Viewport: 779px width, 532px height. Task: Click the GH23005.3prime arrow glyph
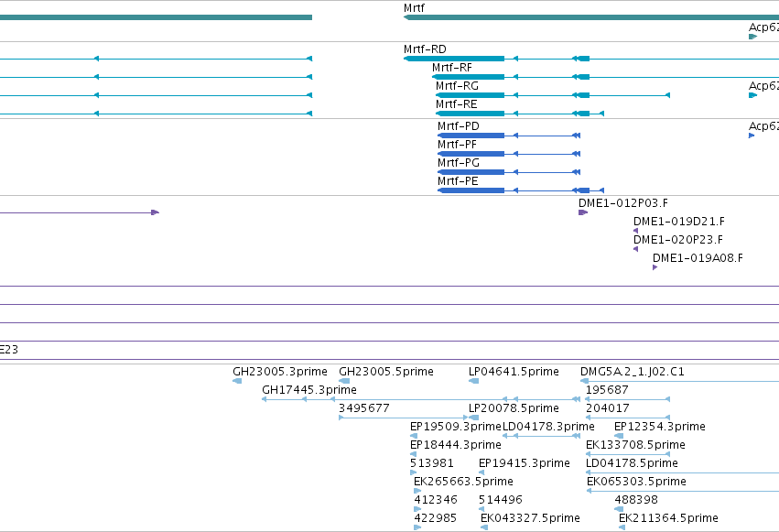coord(237,381)
